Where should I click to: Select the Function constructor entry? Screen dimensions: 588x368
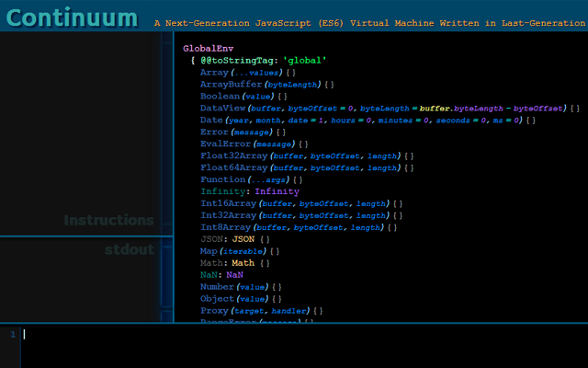221,179
